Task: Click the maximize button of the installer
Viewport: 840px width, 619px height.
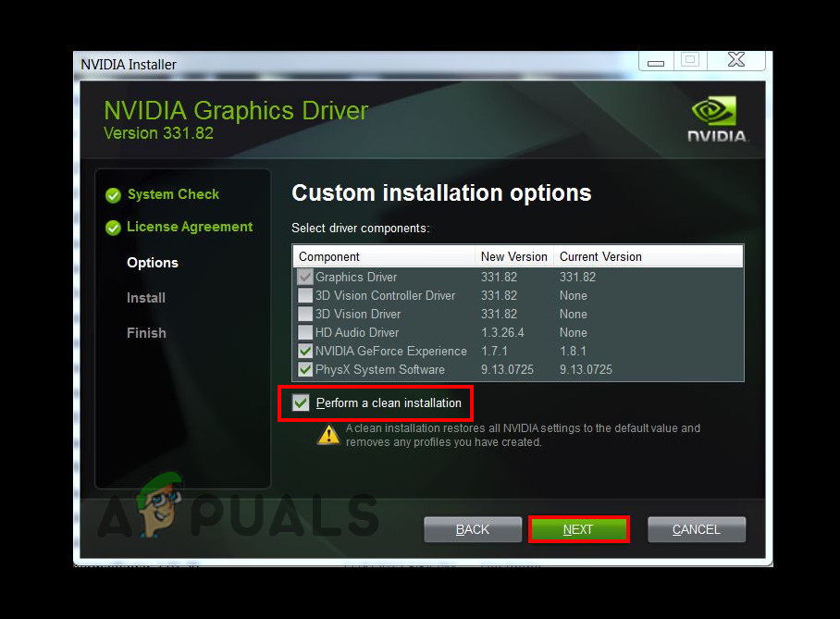Action: pos(690,60)
